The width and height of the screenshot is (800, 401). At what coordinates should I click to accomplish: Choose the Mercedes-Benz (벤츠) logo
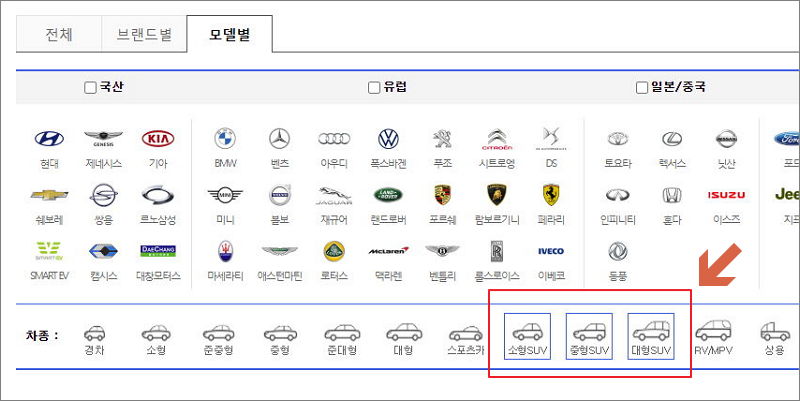(x=280, y=139)
